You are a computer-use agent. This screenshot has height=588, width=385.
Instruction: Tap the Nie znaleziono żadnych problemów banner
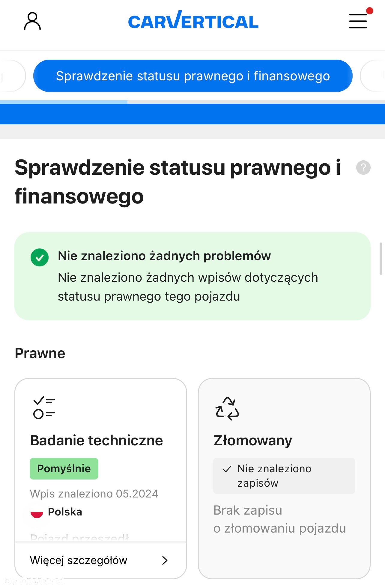(192, 276)
